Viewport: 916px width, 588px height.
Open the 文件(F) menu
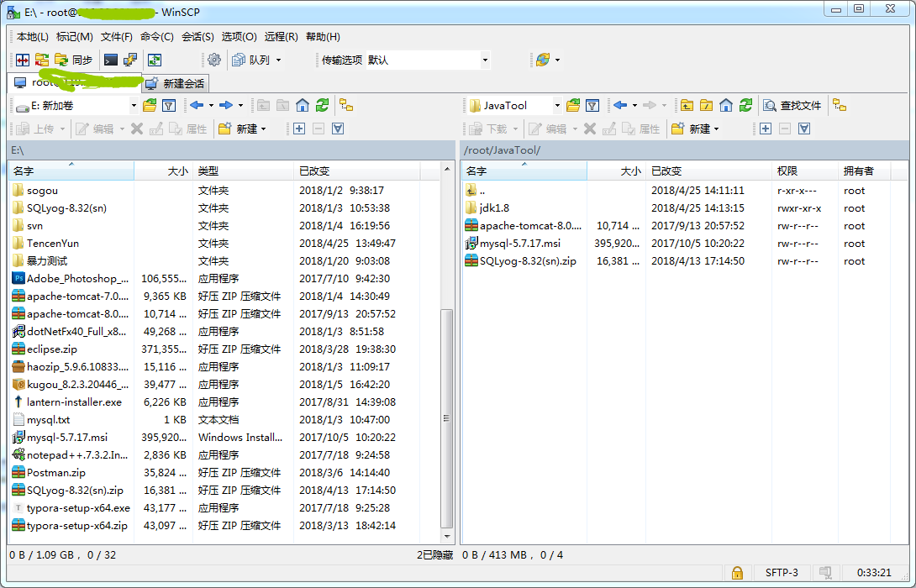[x=116, y=37]
